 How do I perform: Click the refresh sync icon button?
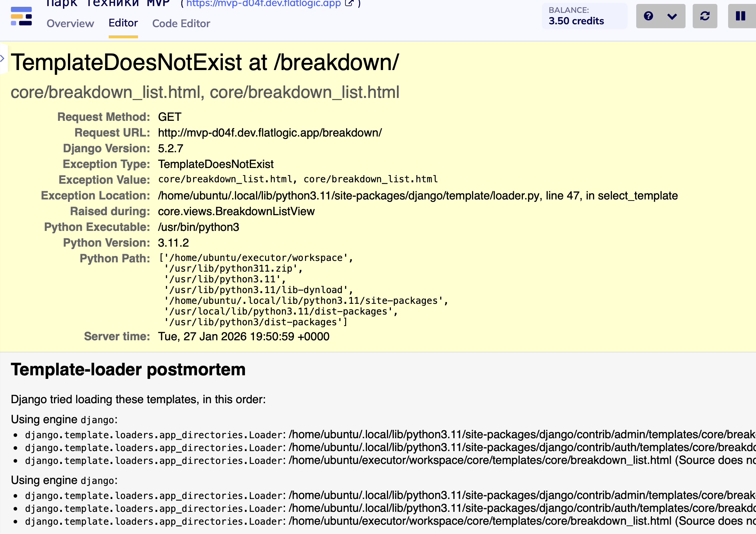click(705, 16)
